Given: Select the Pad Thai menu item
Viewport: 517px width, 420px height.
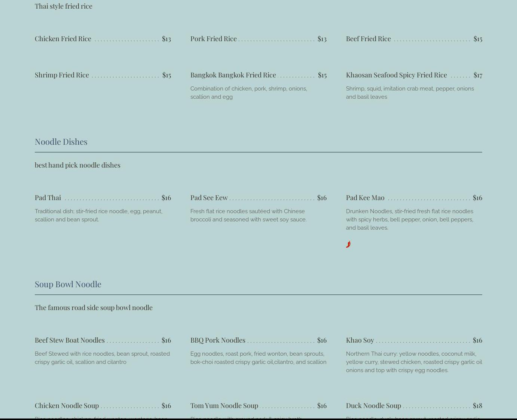Looking at the screenshot, I should (x=48, y=197).
